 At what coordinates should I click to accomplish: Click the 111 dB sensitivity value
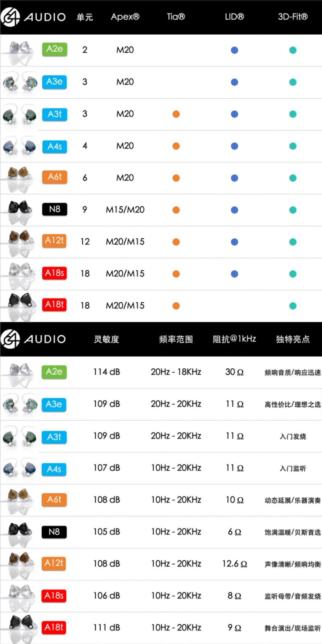point(106,628)
